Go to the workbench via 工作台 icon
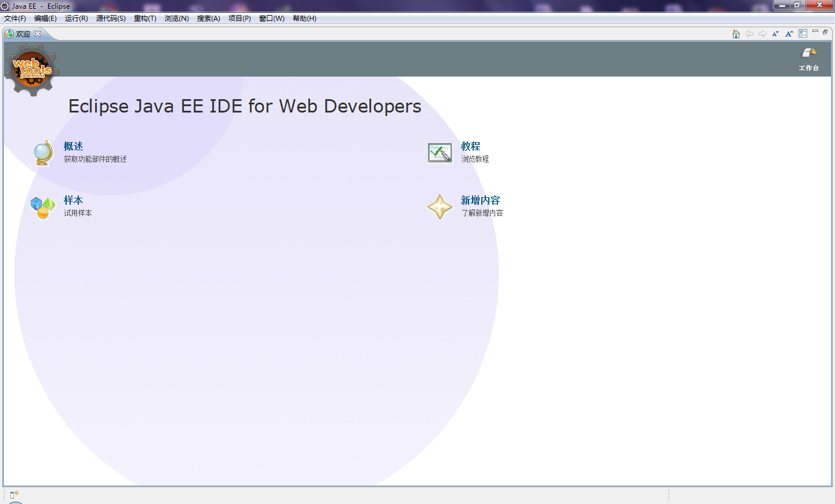This screenshot has width=835, height=504. click(x=809, y=59)
